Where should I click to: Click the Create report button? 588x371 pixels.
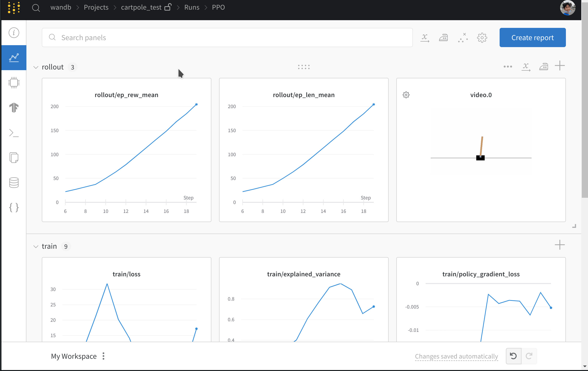pyautogui.click(x=532, y=38)
